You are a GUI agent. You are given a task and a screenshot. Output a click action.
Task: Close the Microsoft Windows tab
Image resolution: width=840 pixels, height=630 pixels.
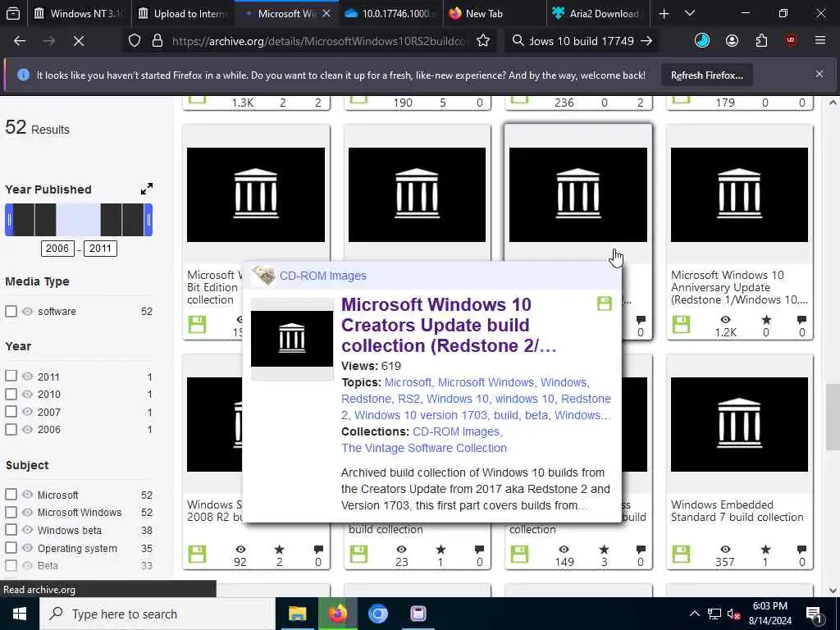pos(326,13)
